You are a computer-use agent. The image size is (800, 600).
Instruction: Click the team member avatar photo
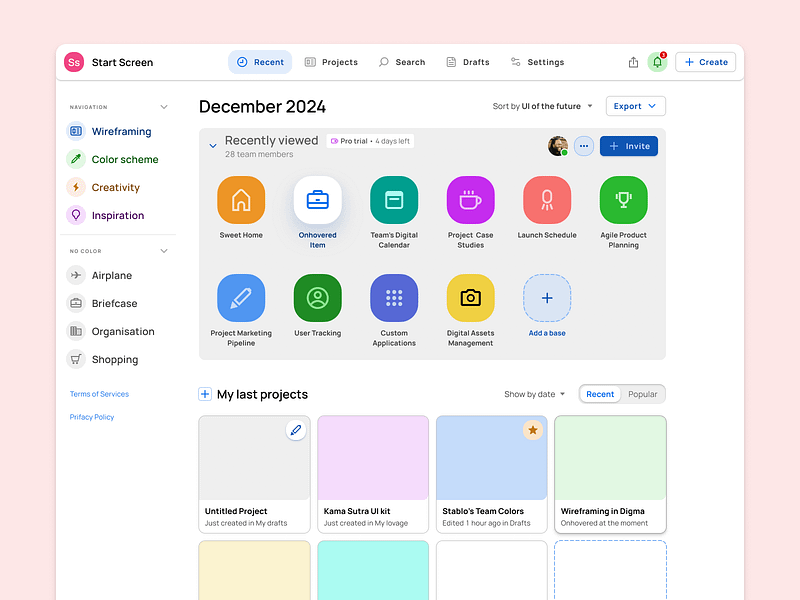558,146
